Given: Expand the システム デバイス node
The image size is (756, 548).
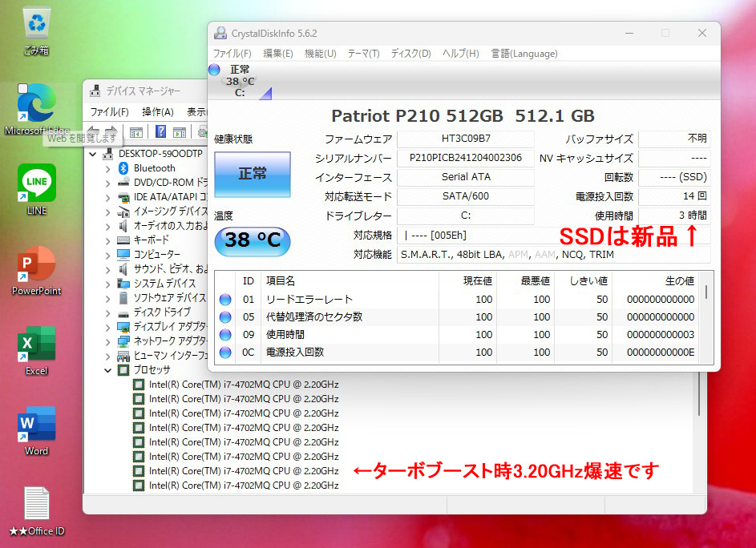Looking at the screenshot, I should (x=108, y=284).
